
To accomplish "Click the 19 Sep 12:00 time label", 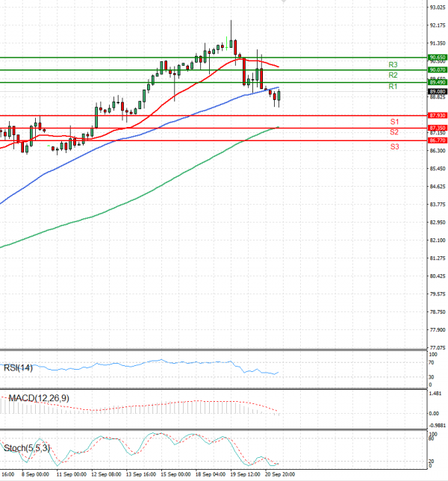I will tap(246, 474).
